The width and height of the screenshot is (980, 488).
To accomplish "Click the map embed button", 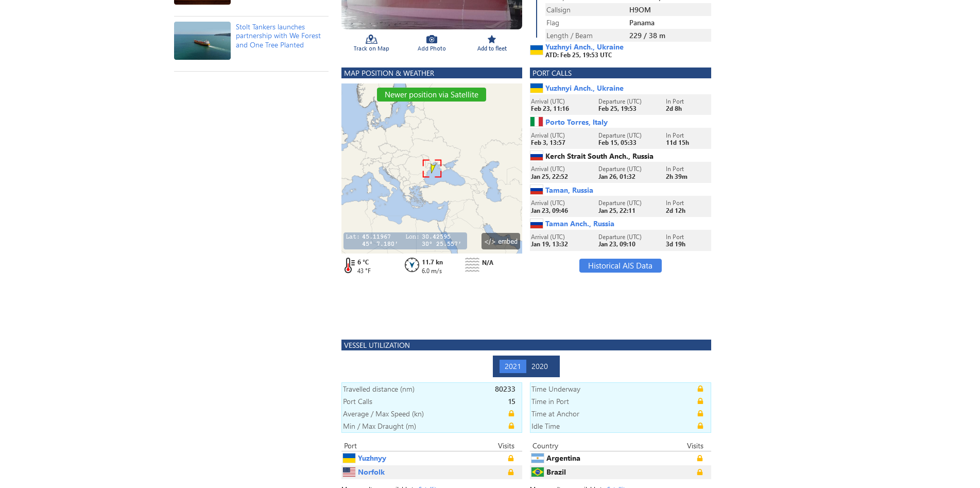I will point(501,241).
